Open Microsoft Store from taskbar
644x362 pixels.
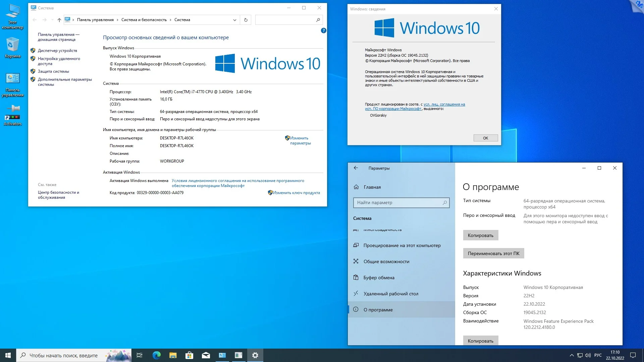189,355
